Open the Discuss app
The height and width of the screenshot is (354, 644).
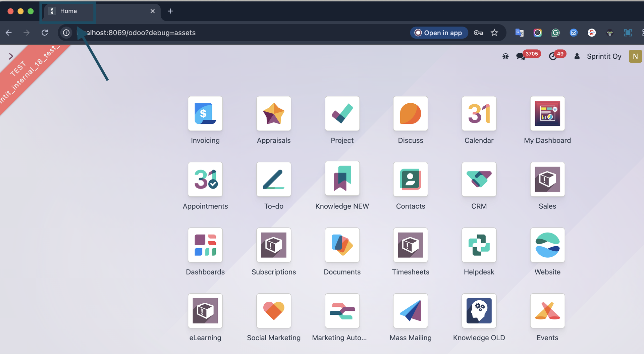(411, 113)
